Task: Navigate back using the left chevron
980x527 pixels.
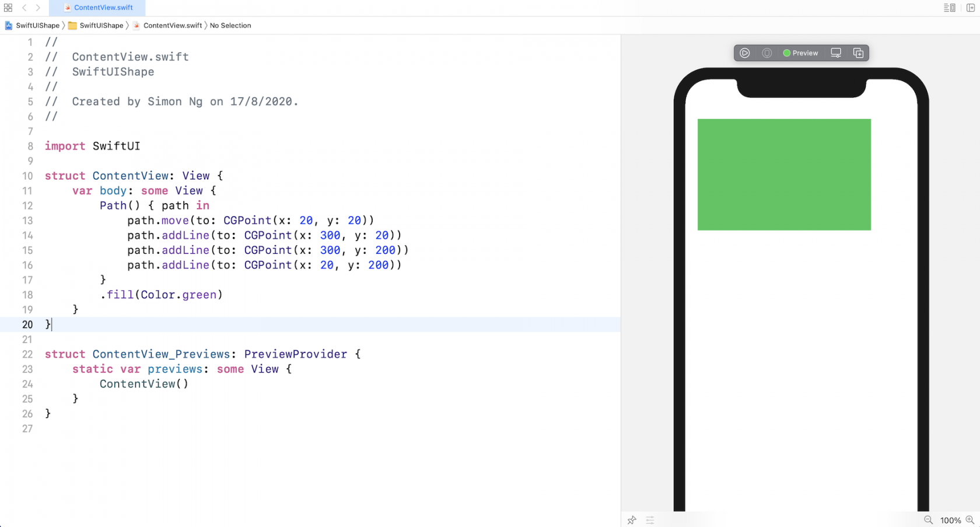Action: click(x=23, y=8)
